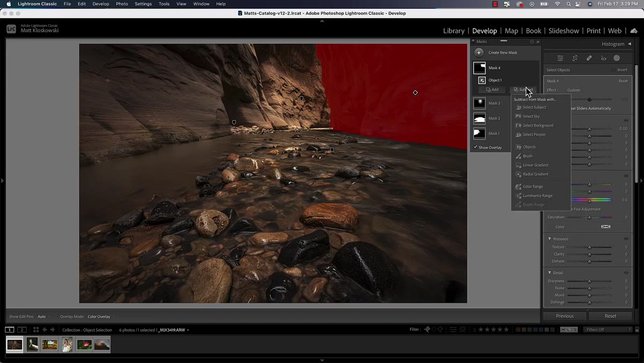Select the Healing tool icon
The height and width of the screenshot is (363, 644).
(x=589, y=58)
